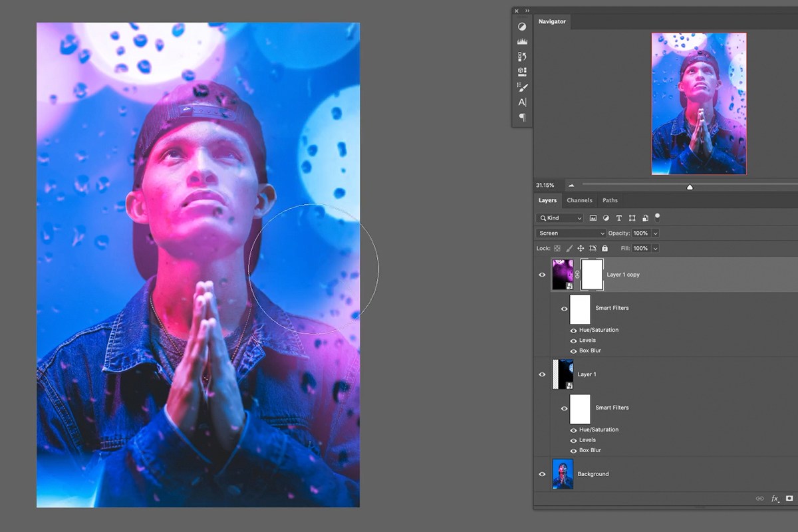Click the Navigator zoom slider handle
The width and height of the screenshot is (798, 532).
click(690, 187)
